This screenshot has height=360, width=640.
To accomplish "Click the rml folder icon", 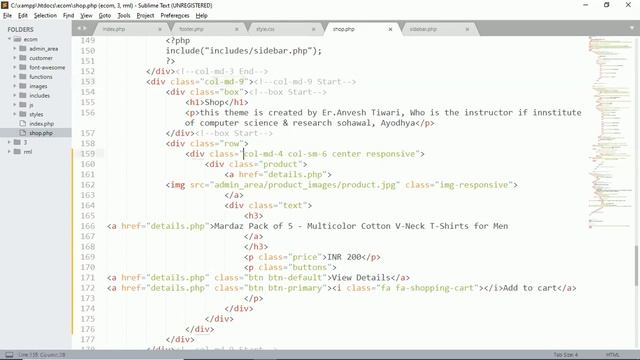I will [x=17, y=151].
